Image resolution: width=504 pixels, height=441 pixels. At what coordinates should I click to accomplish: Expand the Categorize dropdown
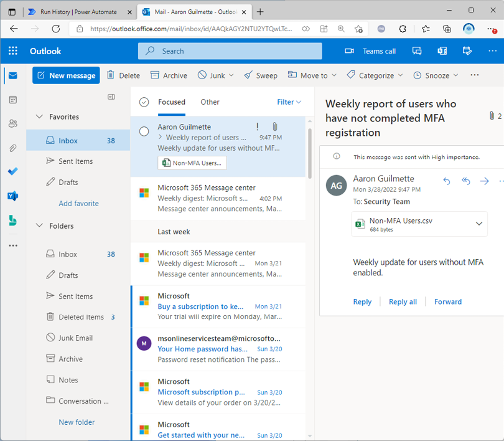[x=399, y=75]
